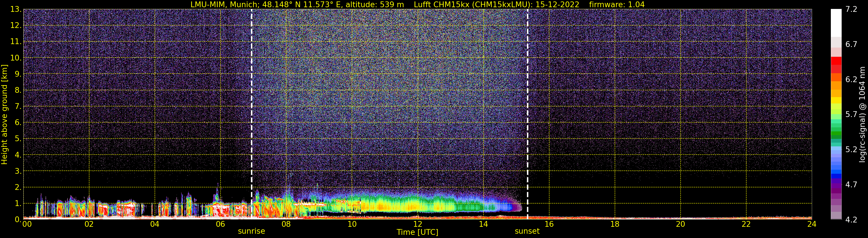Click the time axis tick label '00'
This screenshot has width=868, height=238.
click(27, 224)
